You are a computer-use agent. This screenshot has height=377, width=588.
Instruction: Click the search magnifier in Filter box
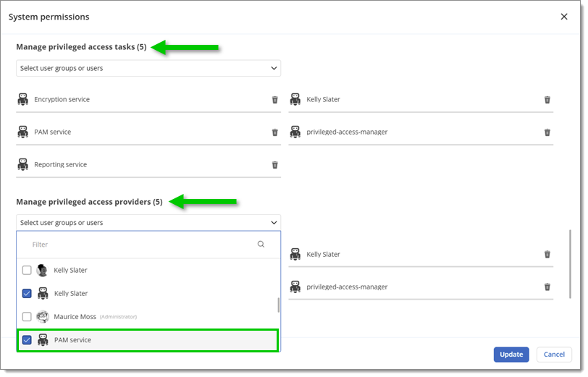261,245
